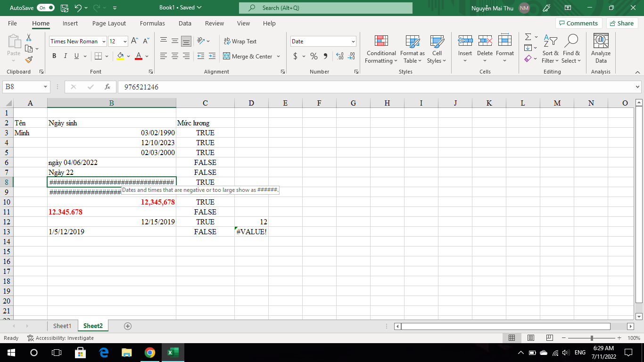The image size is (644, 362).
Task: Click the Orientation icon
Action: (x=201, y=41)
